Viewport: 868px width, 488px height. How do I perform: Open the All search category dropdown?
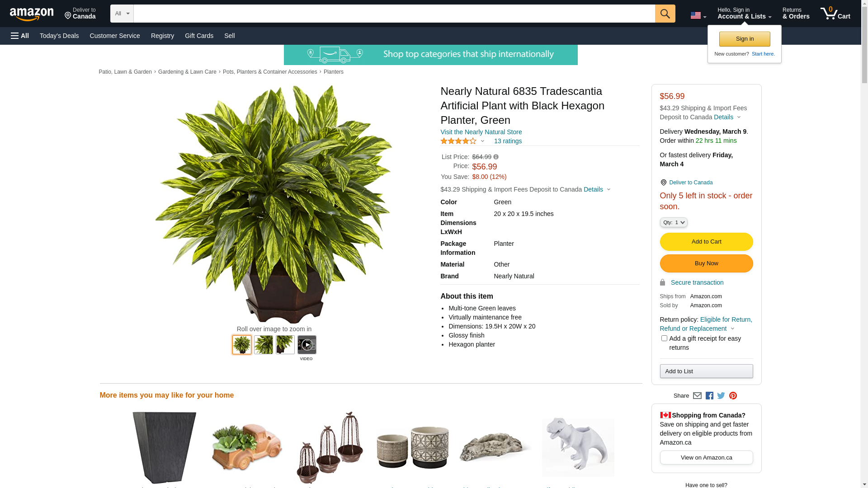122,14
